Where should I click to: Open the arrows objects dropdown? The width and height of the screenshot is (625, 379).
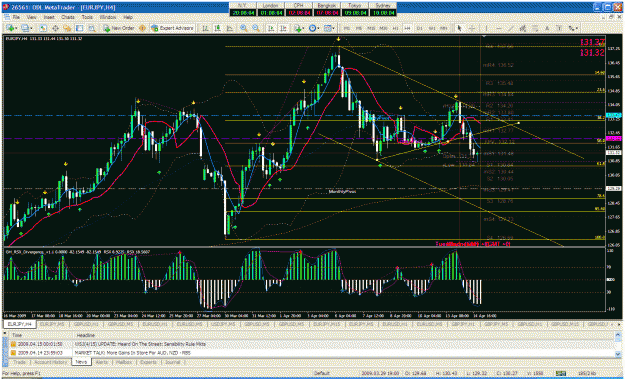pyautogui.click(x=574, y=28)
